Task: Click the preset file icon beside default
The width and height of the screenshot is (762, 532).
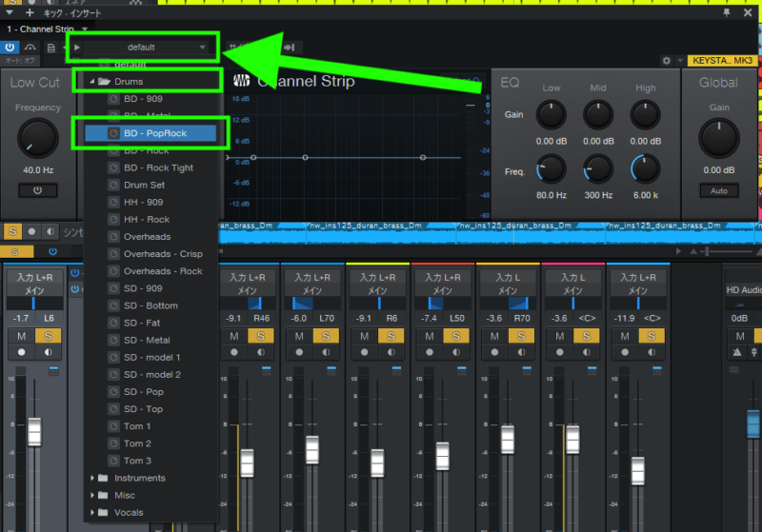Action: click(51, 47)
